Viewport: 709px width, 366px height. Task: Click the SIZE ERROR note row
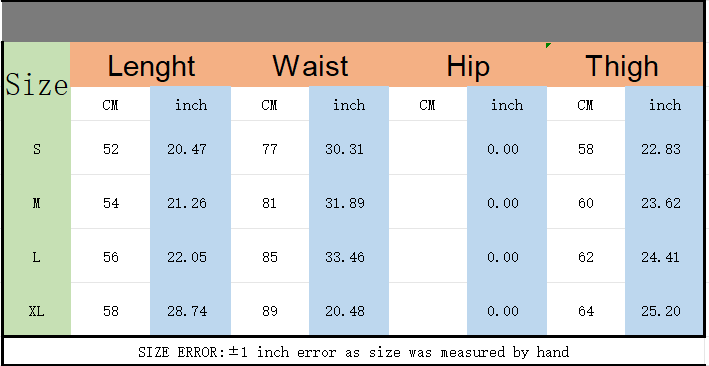(353, 352)
